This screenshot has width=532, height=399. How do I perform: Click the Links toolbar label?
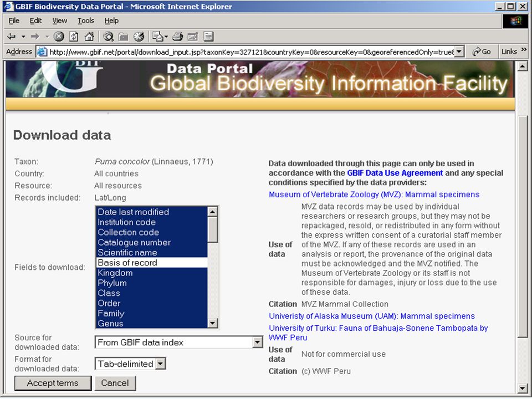point(509,52)
